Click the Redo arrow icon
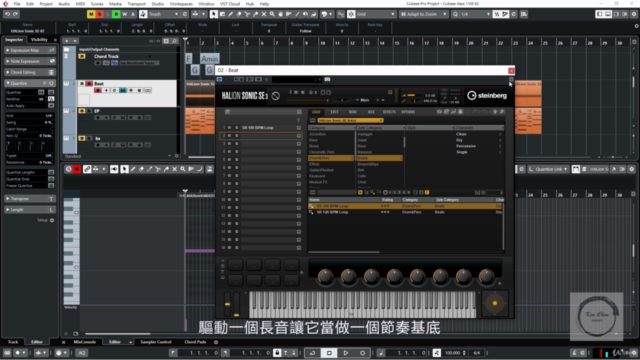 [16, 14]
